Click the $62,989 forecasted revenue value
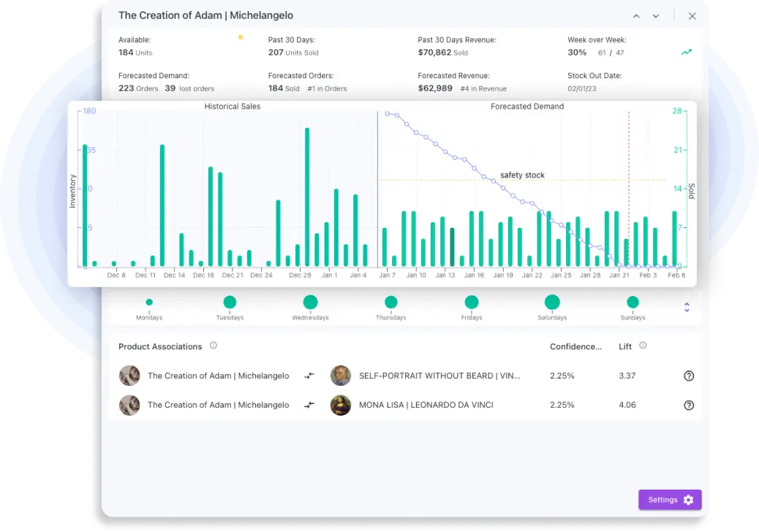 coord(435,88)
